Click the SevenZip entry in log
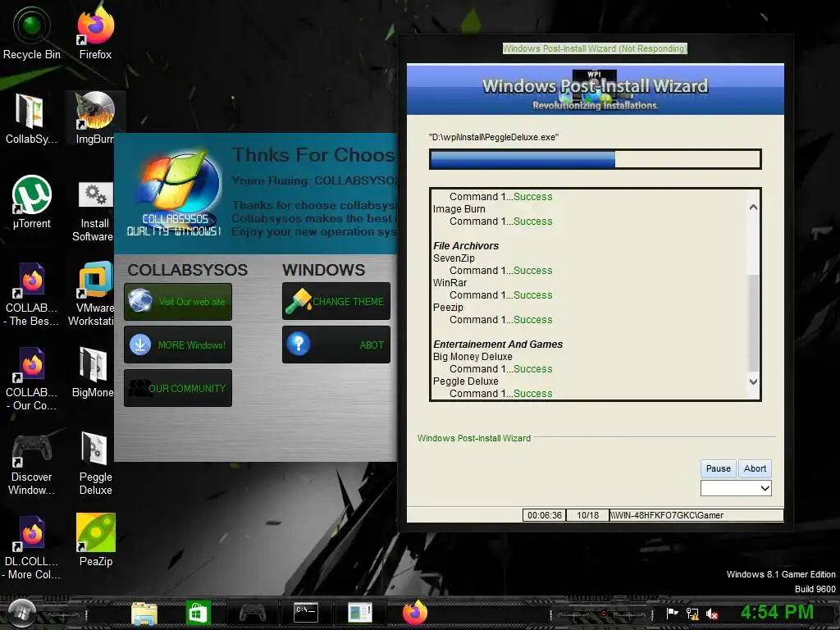Image resolution: width=840 pixels, height=630 pixels. [x=454, y=258]
